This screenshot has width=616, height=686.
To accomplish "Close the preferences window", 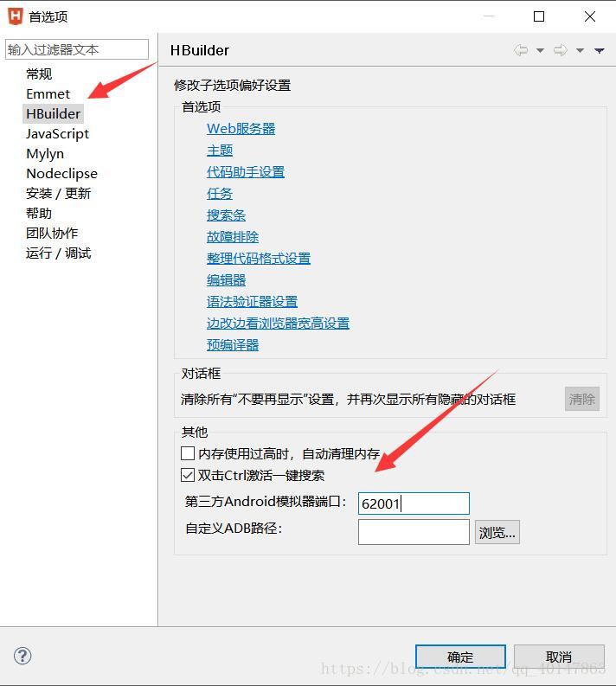I will coord(590,16).
